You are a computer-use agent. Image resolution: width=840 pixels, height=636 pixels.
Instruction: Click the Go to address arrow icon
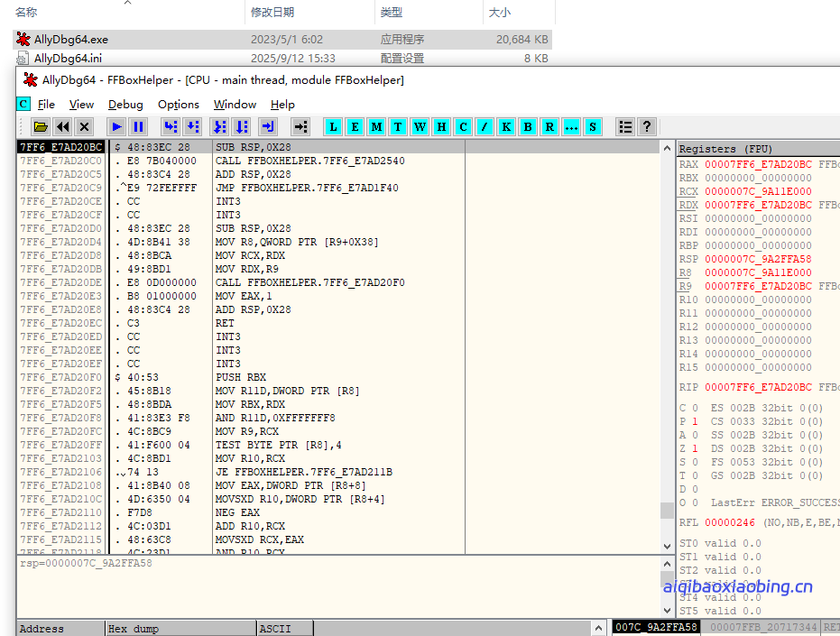click(x=300, y=127)
